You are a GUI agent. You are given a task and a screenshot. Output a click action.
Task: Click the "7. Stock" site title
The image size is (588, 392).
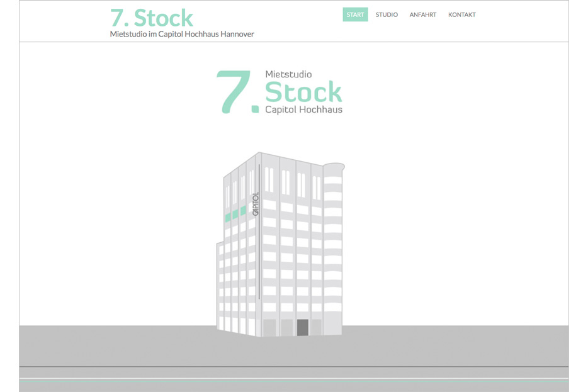tap(152, 18)
